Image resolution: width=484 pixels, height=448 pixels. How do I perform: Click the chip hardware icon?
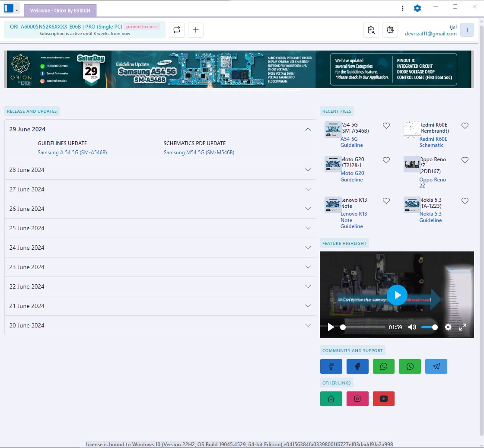390,30
